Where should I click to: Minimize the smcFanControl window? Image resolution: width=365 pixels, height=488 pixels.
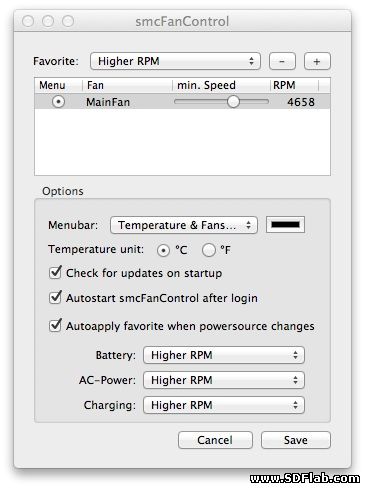48,21
